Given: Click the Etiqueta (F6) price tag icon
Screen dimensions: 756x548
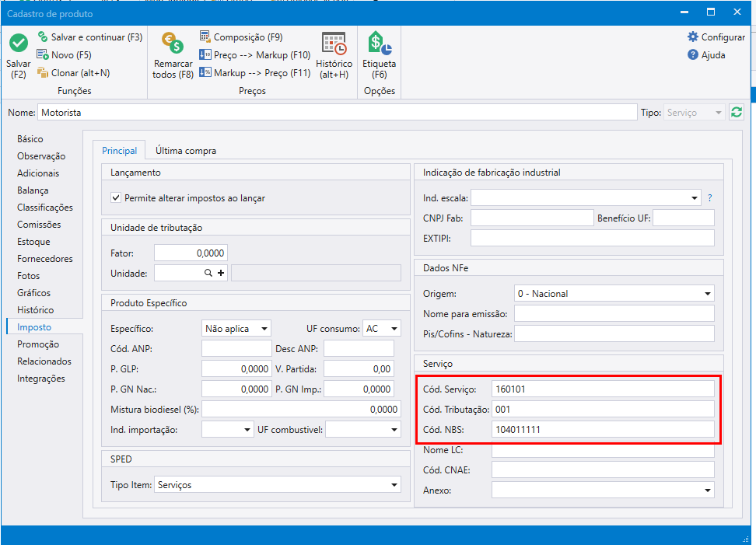Looking at the screenshot, I should [379, 44].
